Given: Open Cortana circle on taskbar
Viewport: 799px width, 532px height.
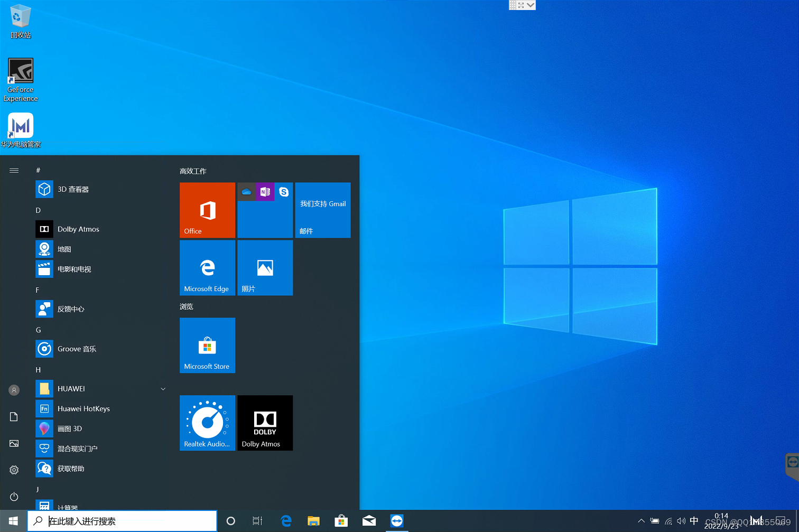Looking at the screenshot, I should (230, 521).
